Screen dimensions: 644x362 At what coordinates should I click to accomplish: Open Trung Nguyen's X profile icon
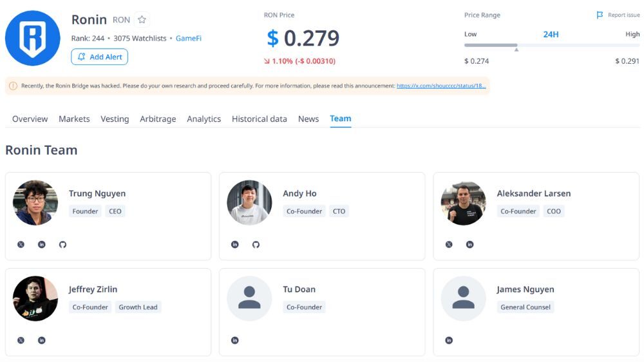[x=21, y=245]
